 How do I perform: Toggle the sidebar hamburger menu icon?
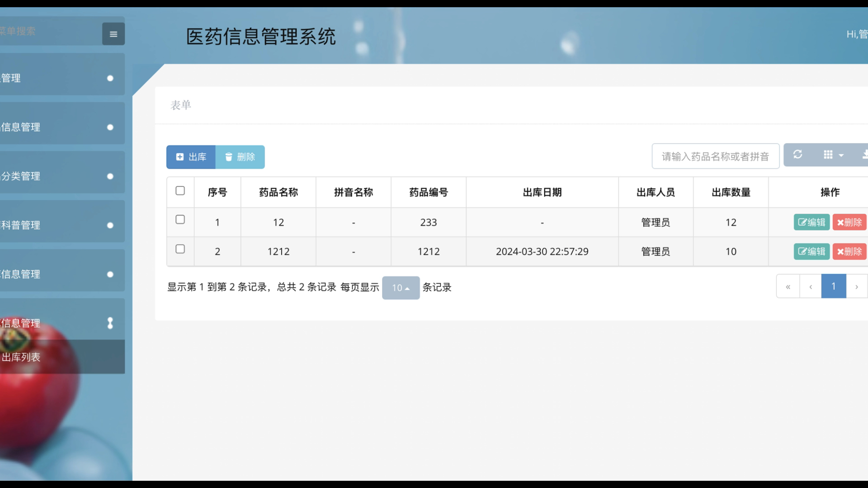pyautogui.click(x=113, y=34)
